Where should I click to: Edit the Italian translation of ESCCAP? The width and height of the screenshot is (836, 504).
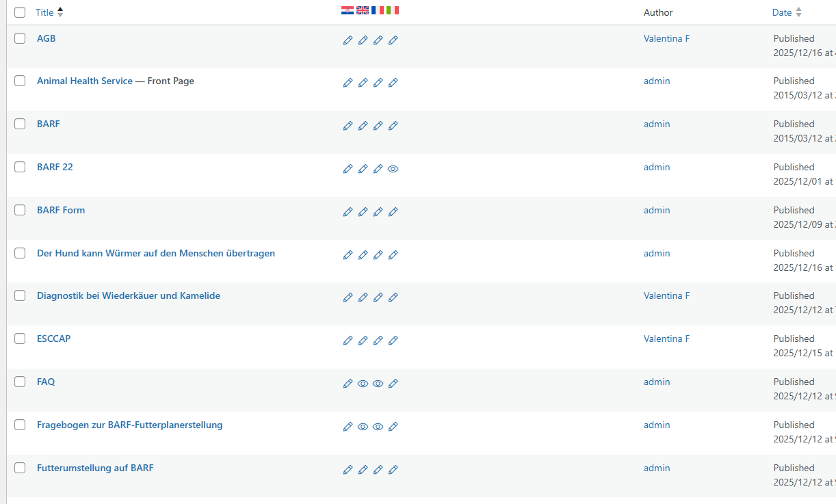tap(393, 341)
